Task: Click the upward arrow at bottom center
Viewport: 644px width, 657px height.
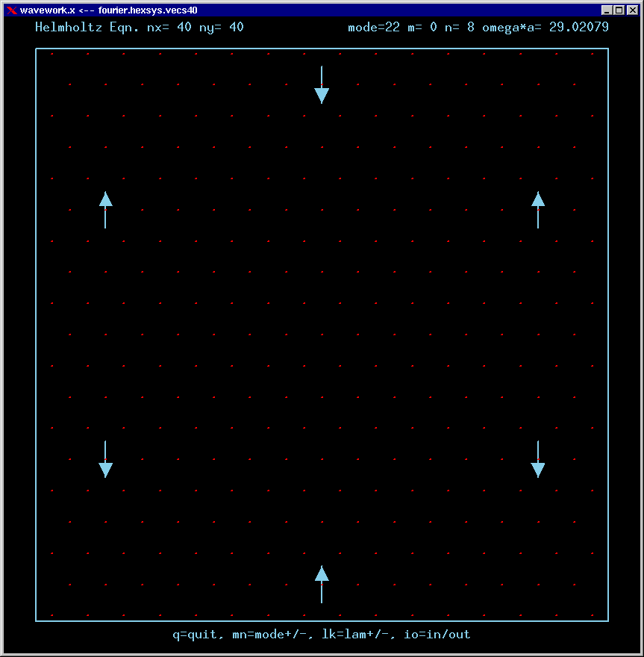Action: pyautogui.click(x=322, y=584)
